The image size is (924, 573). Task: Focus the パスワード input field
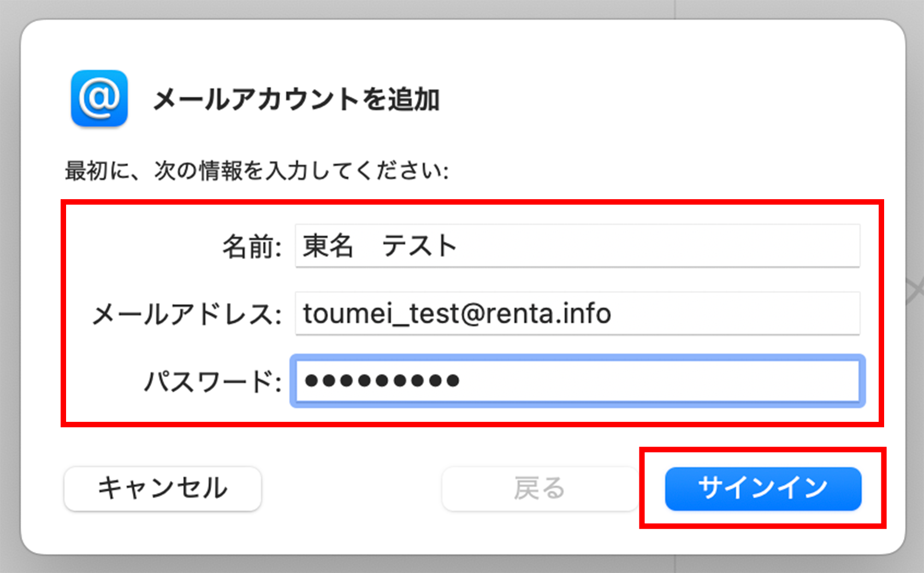577,381
